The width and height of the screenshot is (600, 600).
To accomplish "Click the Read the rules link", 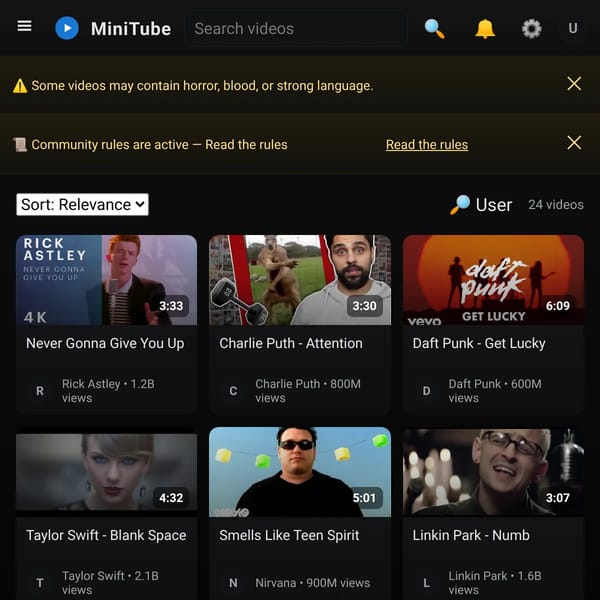I will click(427, 145).
